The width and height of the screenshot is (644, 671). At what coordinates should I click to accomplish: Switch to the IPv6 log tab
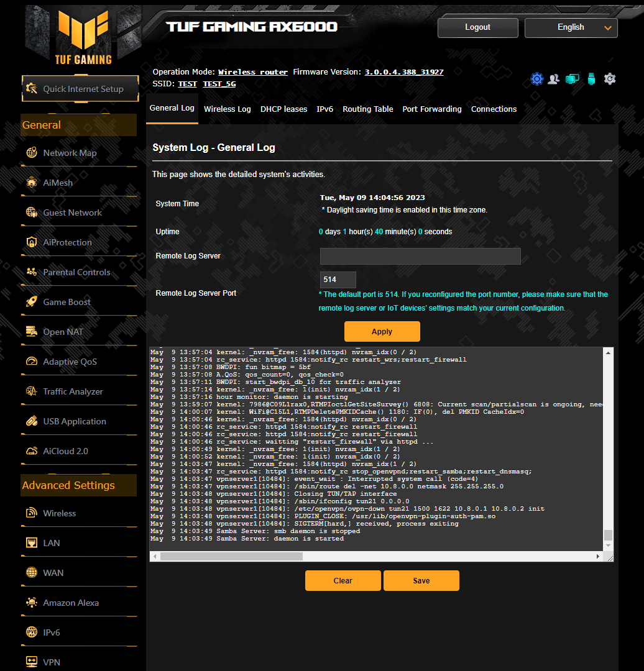[x=324, y=109]
